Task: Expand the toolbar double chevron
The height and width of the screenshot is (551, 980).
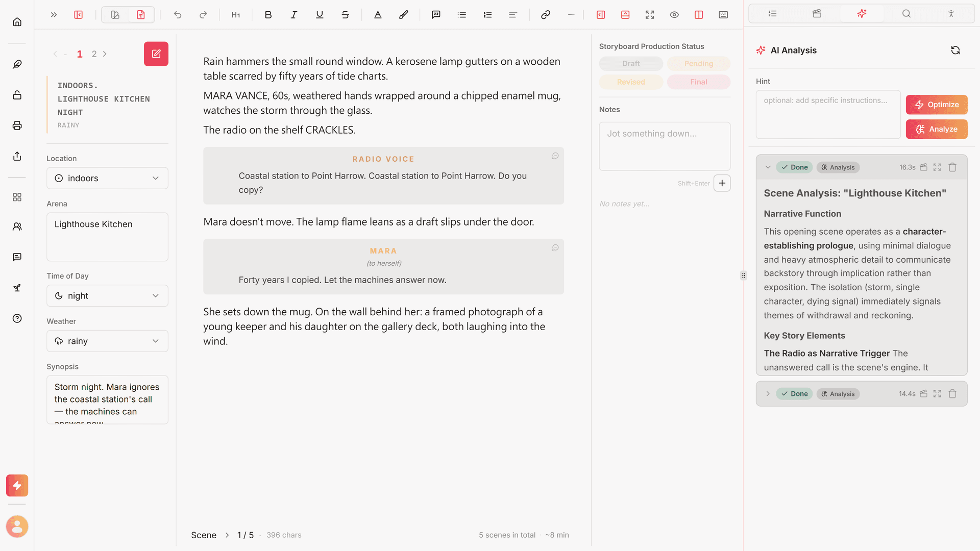Action: (54, 15)
